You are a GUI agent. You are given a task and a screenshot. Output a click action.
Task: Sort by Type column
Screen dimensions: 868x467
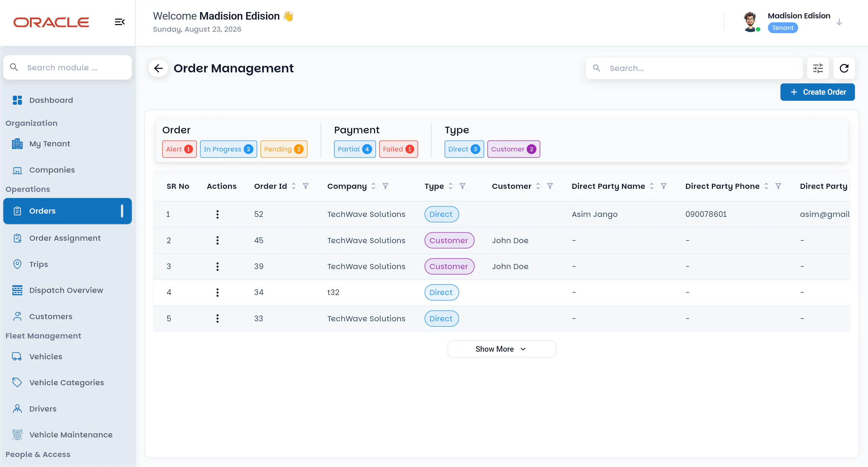(451, 186)
